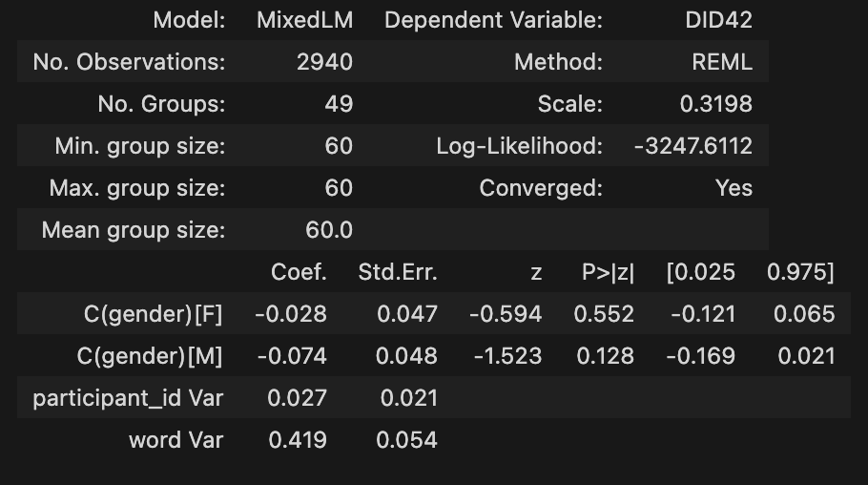The width and height of the screenshot is (868, 485).
Task: Click the REML method value
Action: point(721,62)
